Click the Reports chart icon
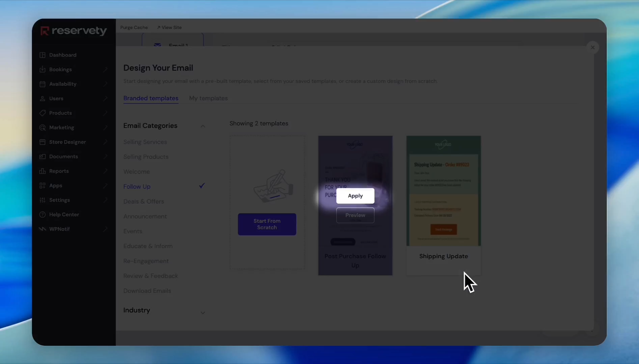 43,171
